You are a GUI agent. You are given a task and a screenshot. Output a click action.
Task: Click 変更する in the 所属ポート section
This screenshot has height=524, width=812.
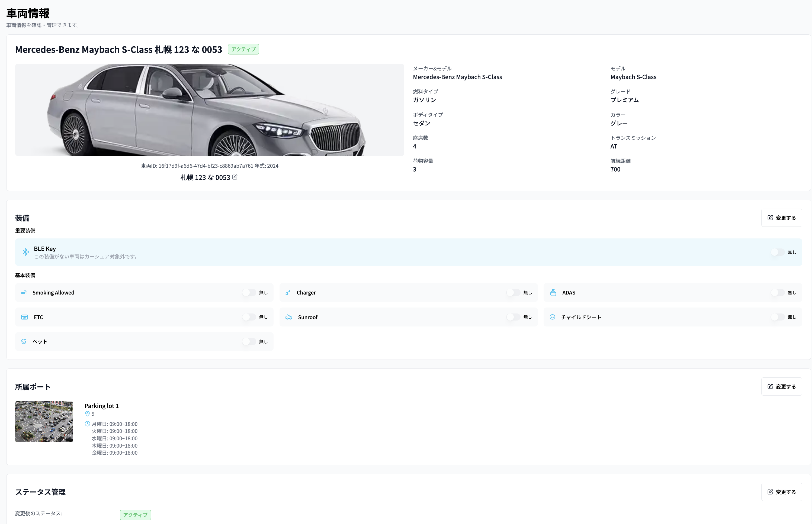(781, 387)
